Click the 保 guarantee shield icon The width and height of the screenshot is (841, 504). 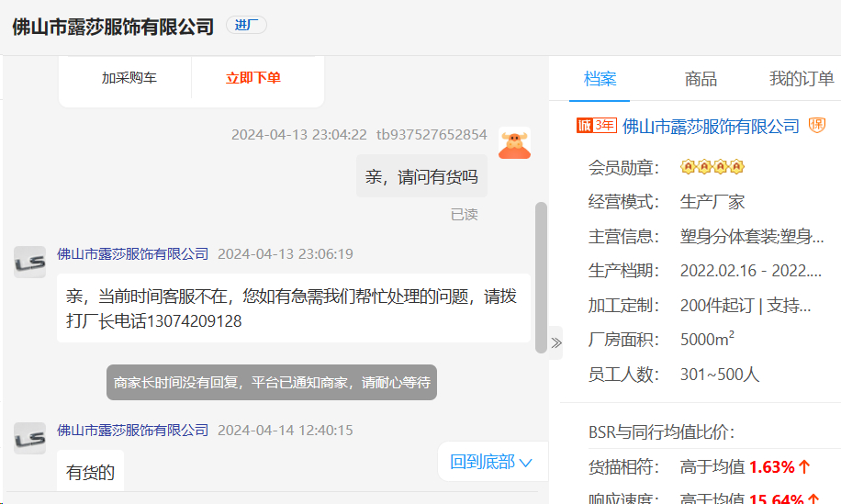pyautogui.click(x=817, y=126)
